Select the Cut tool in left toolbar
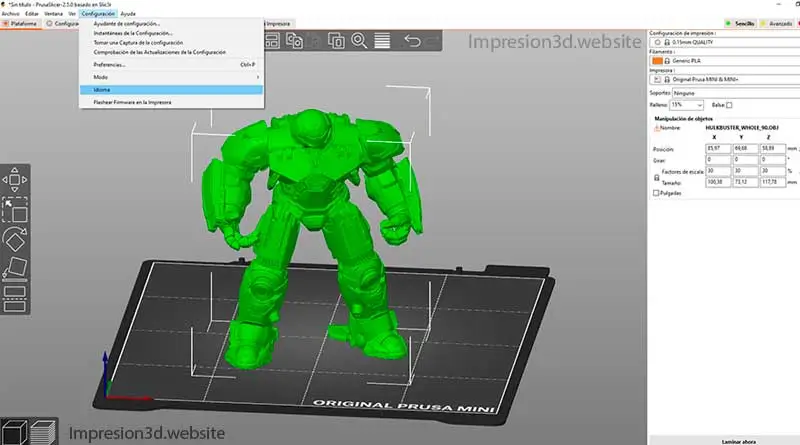Image resolution: width=800 pixels, height=445 pixels. click(15, 299)
